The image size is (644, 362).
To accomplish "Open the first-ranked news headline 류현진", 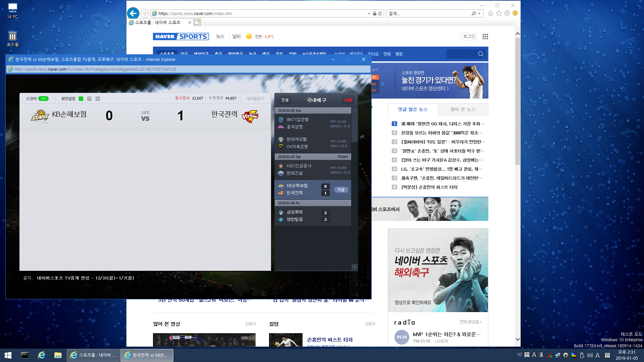I will click(x=442, y=124).
